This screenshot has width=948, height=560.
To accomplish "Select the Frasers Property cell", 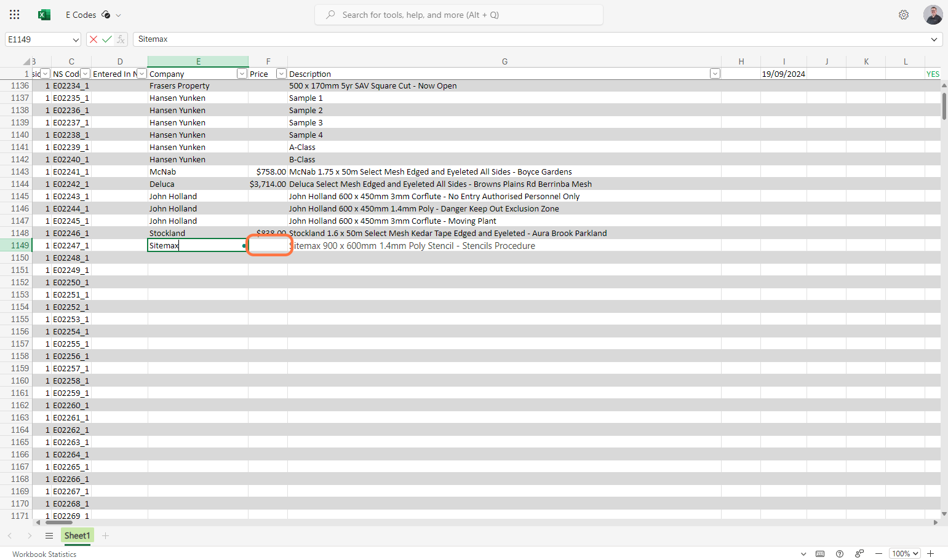I will click(x=198, y=86).
